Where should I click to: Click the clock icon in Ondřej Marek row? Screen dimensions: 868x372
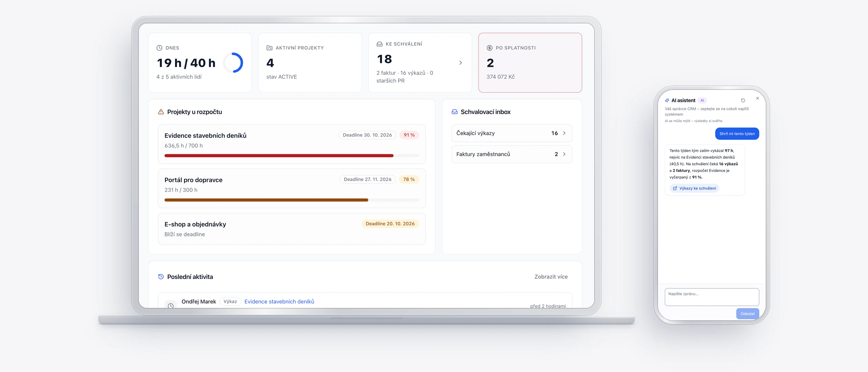170,306
